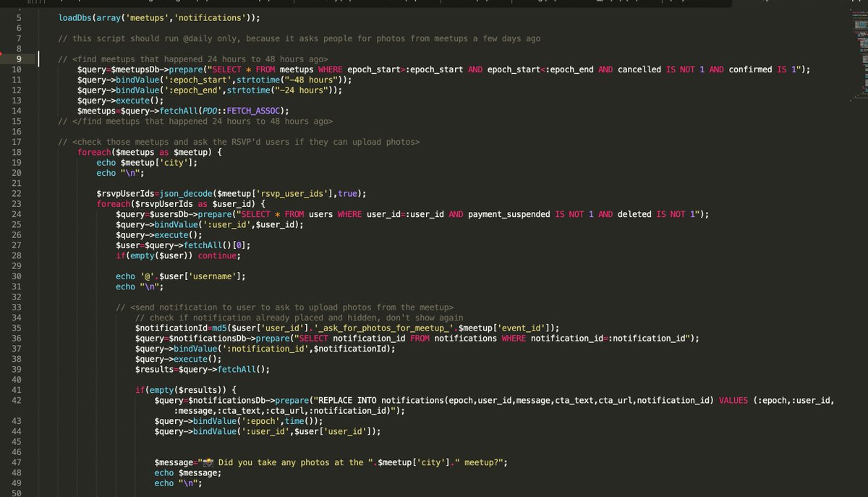Click 'foreach($rsvpUserIds as $user_id)' statement
This screenshot has width=868, height=497.
pos(181,204)
